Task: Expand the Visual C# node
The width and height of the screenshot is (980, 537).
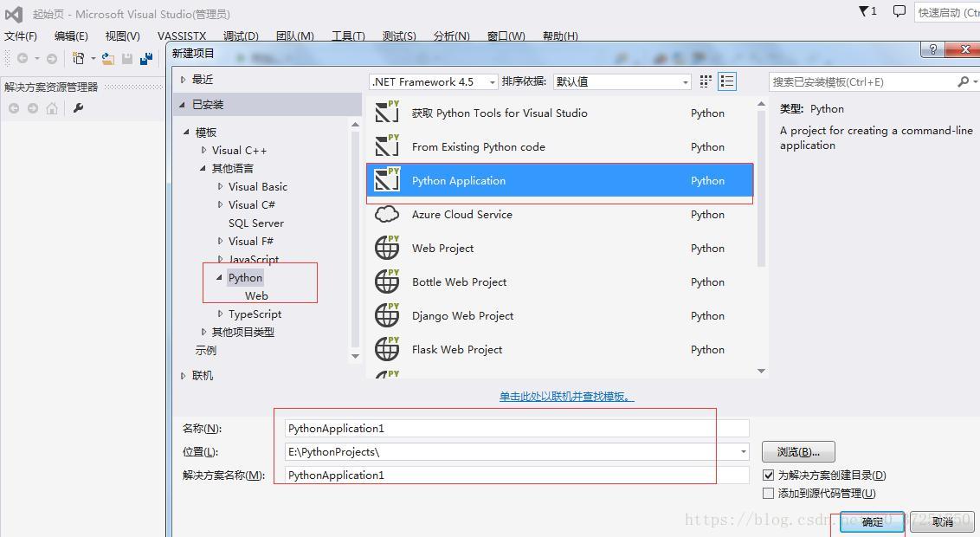Action: pos(220,204)
